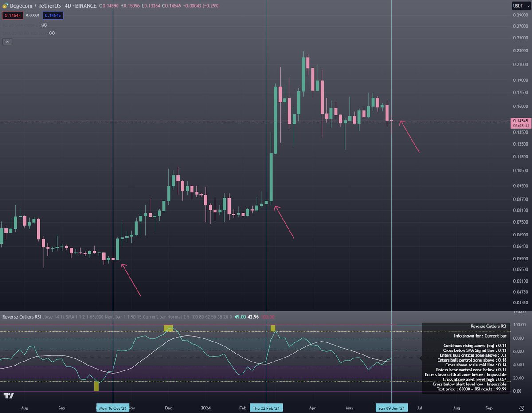Click 'Info shown for : Current bar' text

coord(480,336)
